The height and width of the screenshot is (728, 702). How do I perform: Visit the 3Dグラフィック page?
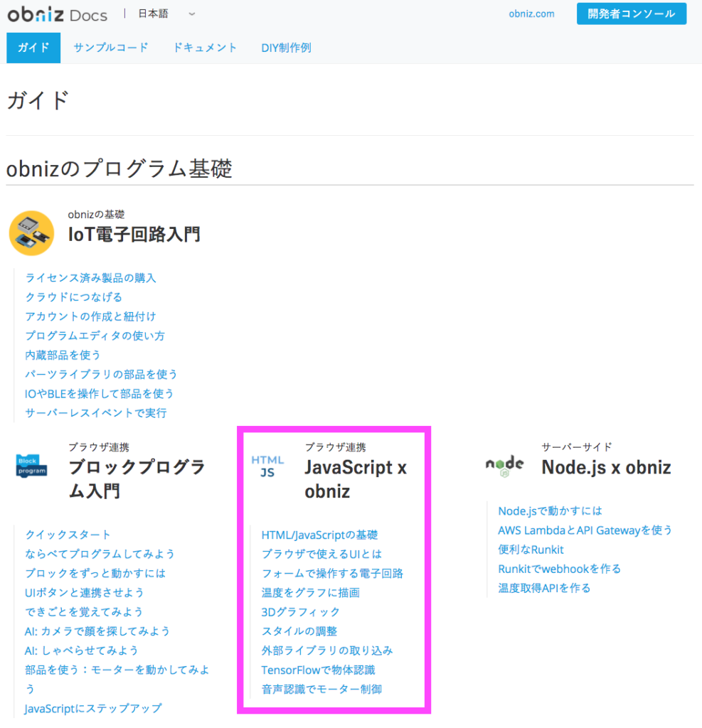coord(300,612)
